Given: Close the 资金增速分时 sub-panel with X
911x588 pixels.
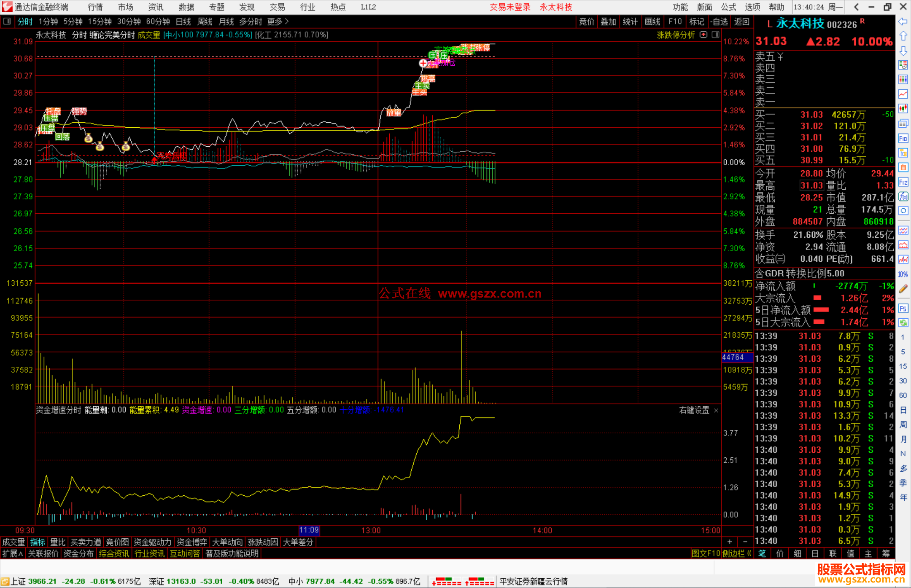Looking at the screenshot, I should click(716, 411).
